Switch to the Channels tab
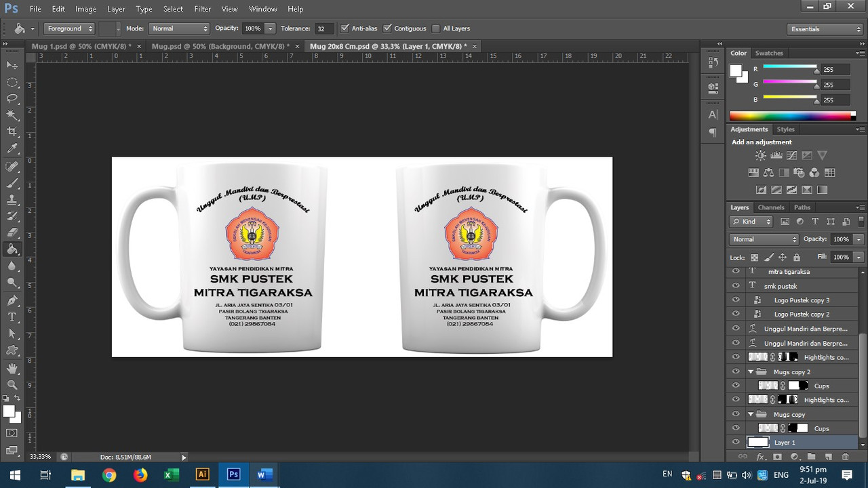This screenshot has width=868, height=488. 771,207
